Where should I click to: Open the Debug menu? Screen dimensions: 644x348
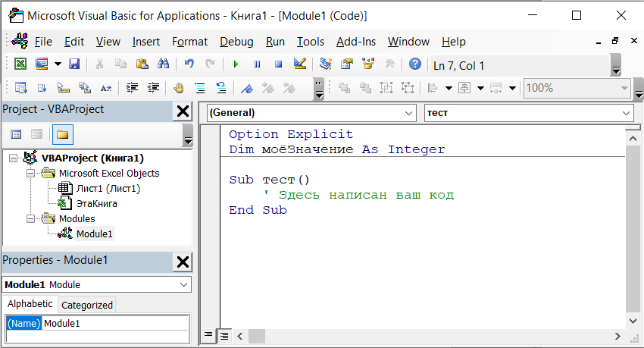coord(236,42)
